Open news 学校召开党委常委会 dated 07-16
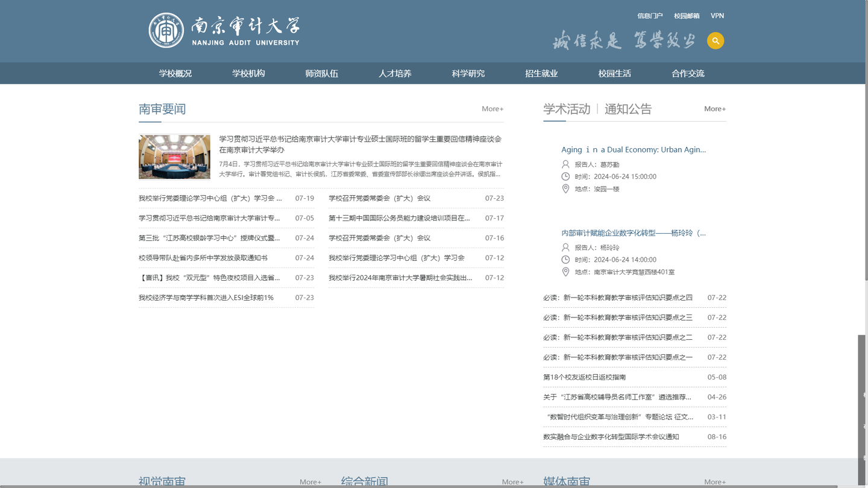Viewport: 868px width, 488px height. (380, 238)
